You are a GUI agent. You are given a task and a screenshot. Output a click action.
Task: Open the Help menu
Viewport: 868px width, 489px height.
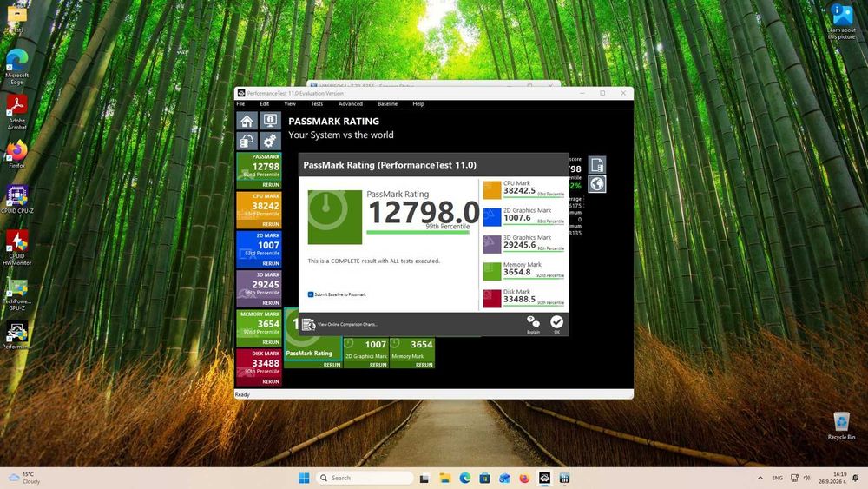(x=418, y=103)
